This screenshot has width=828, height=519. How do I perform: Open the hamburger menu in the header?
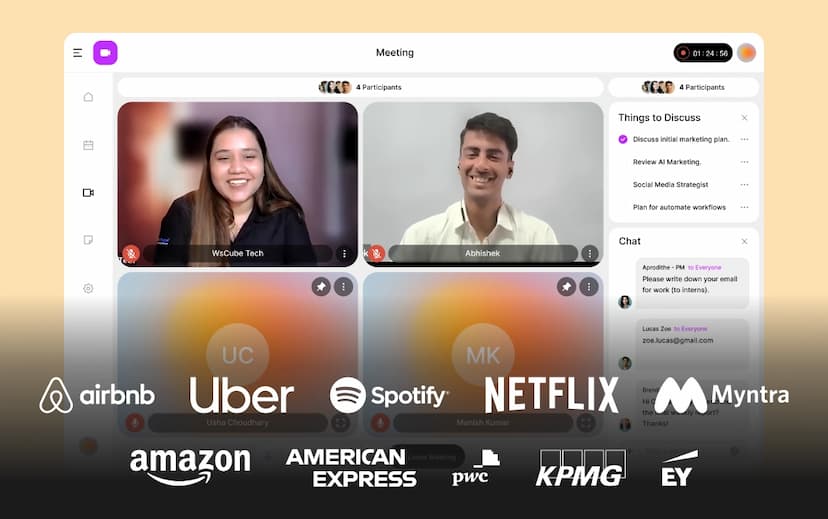[x=78, y=53]
